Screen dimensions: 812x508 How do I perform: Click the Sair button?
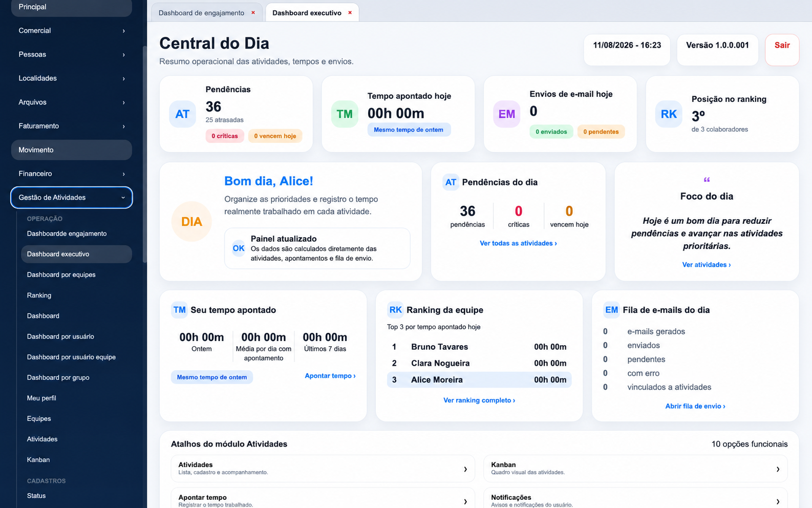coord(782,50)
